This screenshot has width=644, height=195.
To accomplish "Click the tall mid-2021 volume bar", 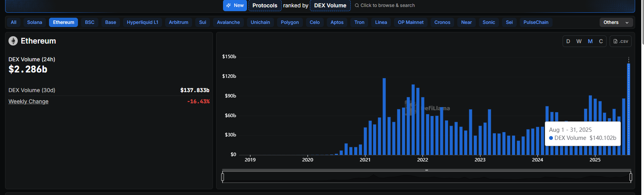I will pos(384,117).
